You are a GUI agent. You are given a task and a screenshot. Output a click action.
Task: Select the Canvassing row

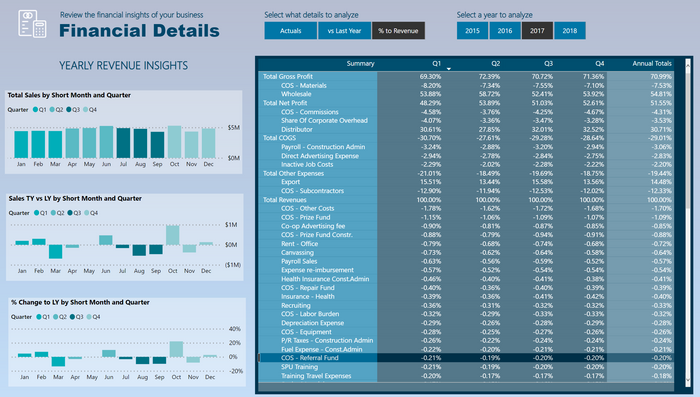click(x=466, y=252)
